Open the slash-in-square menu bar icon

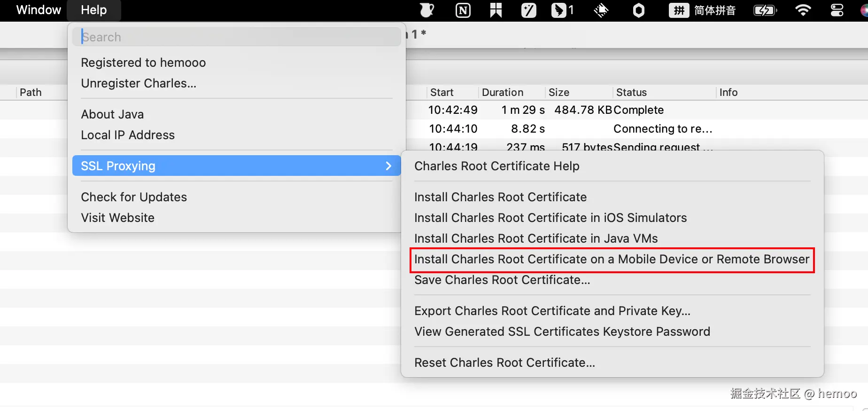[528, 10]
